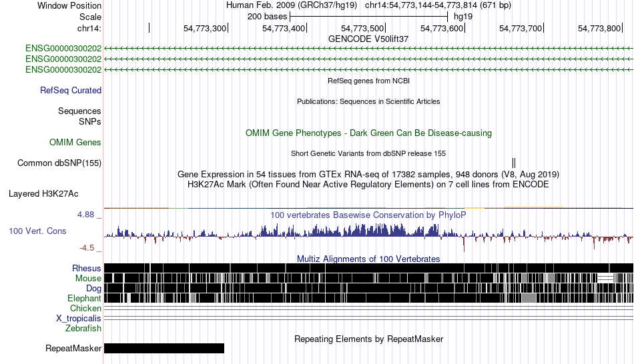
Task: Click the GTEx Gene Expression track title
Action: (368, 175)
